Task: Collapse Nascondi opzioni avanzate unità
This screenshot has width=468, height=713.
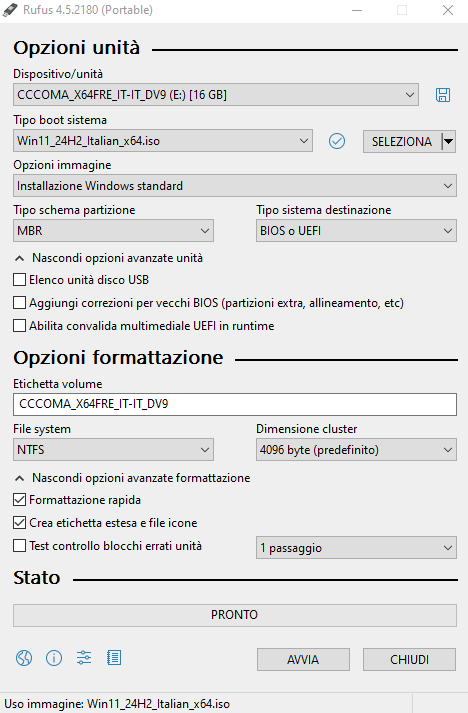Action: [108, 258]
